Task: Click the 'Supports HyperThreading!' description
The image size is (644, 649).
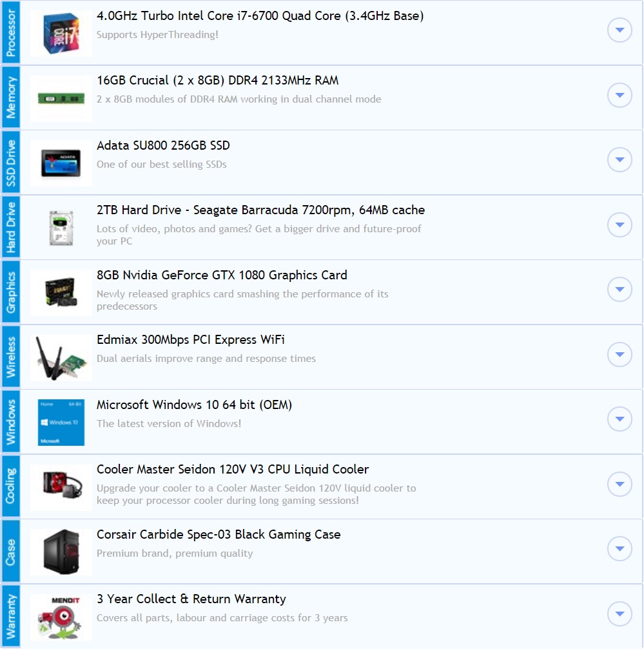Action: (x=157, y=35)
